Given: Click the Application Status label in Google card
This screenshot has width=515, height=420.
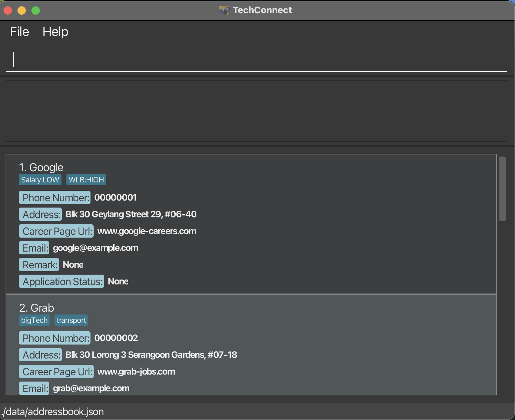Looking at the screenshot, I should 61,281.
